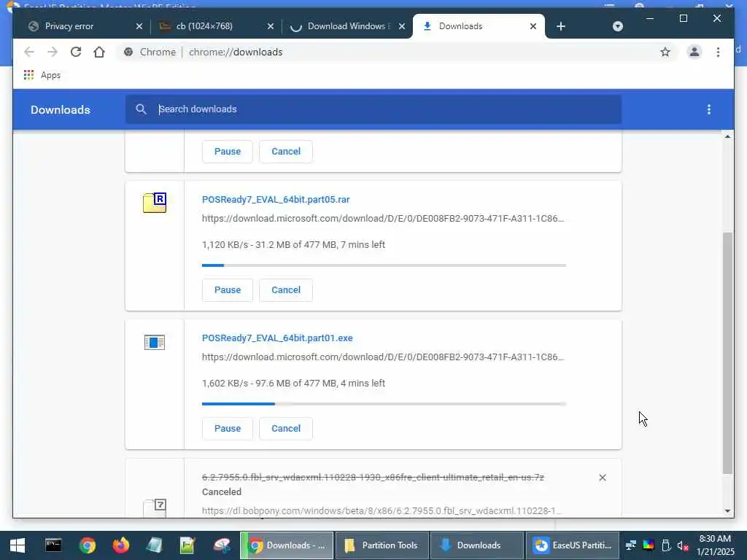This screenshot has height=560, width=747.
Task: Open Downloads page more-actions menu
Action: [x=709, y=109]
